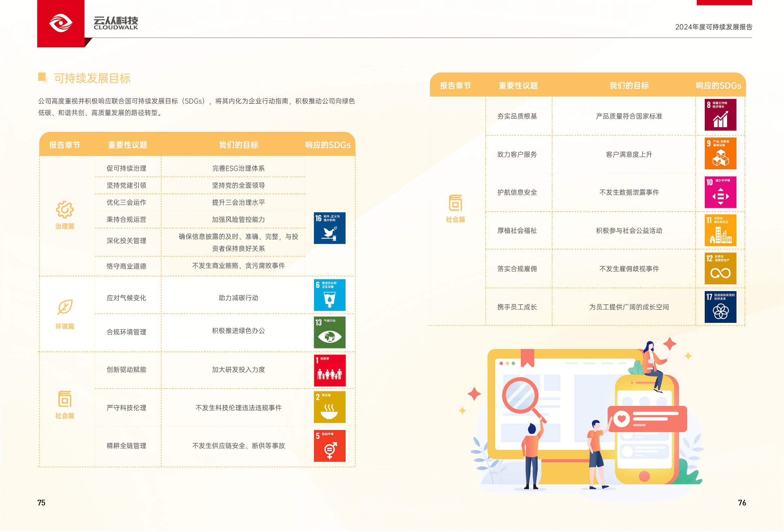
Task: Click SDG 12 responsible consumption icon
Action: 720,269
